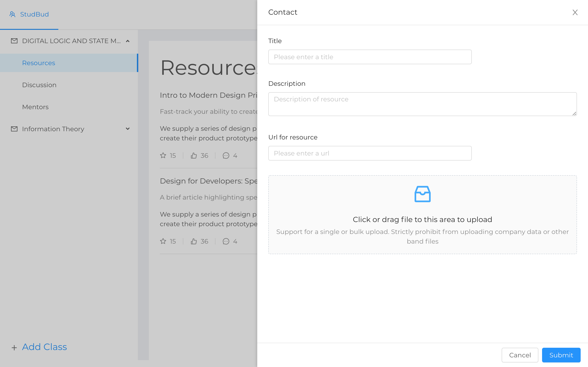Focus the Url for resource field

click(x=370, y=153)
